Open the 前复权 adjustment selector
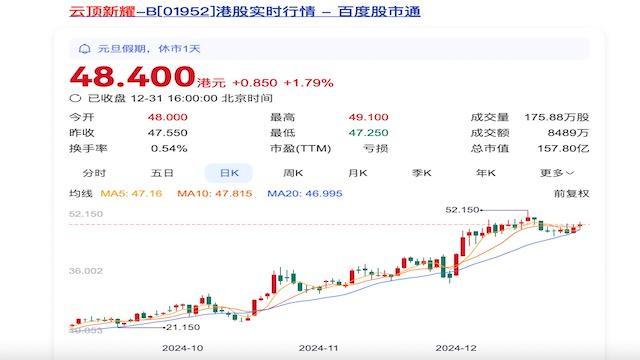The height and width of the screenshot is (360, 640). point(571,193)
